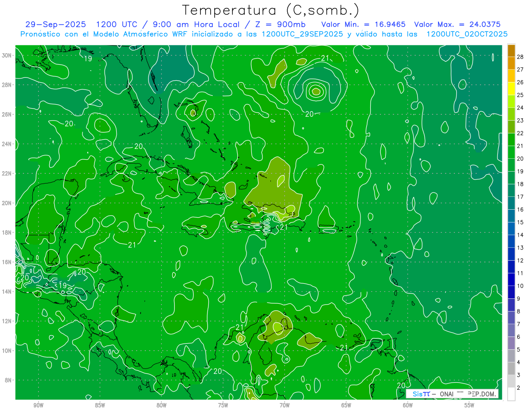Viewport: 532px width, 411px height.
Task: Click the 20N latitude axis label
Action: (7, 203)
